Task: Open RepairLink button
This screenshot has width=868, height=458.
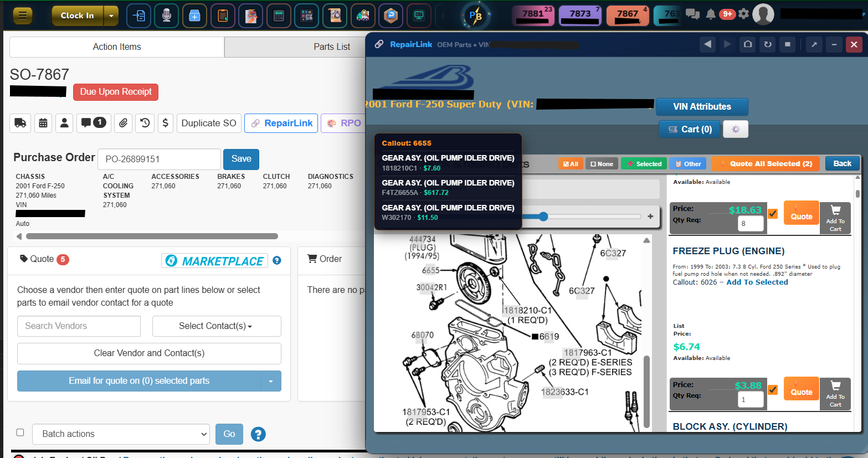Action: coord(281,123)
